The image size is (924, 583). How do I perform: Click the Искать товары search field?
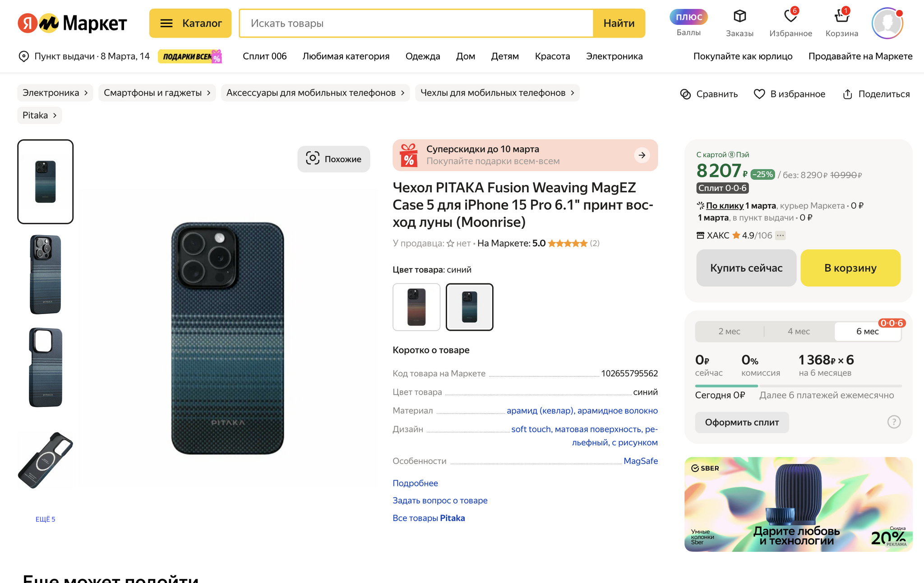(416, 23)
